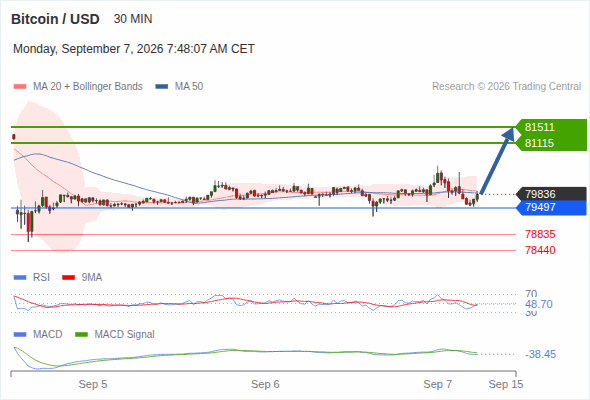Click the MACD value -38.45

pos(540,354)
